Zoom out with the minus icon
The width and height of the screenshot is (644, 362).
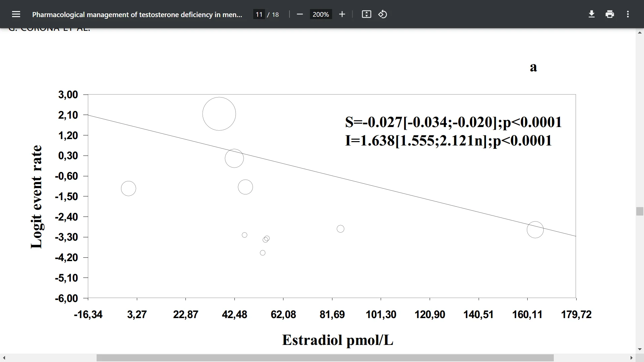(300, 14)
